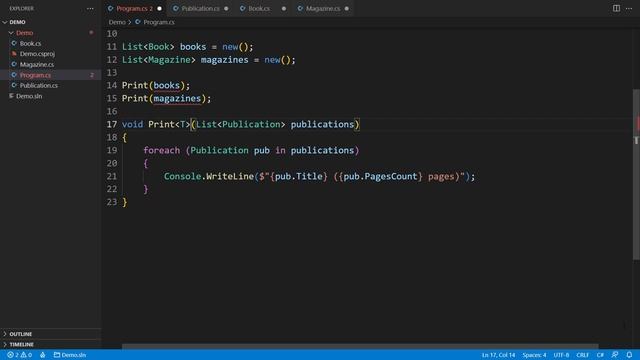Open Magazine.cs in Explorer tree
The width and height of the screenshot is (640, 360).
pos(37,64)
